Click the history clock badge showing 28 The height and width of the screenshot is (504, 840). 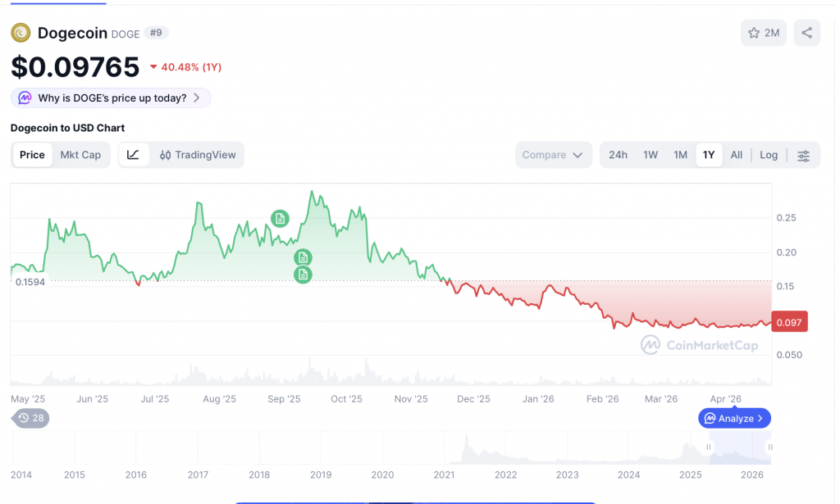pos(30,418)
